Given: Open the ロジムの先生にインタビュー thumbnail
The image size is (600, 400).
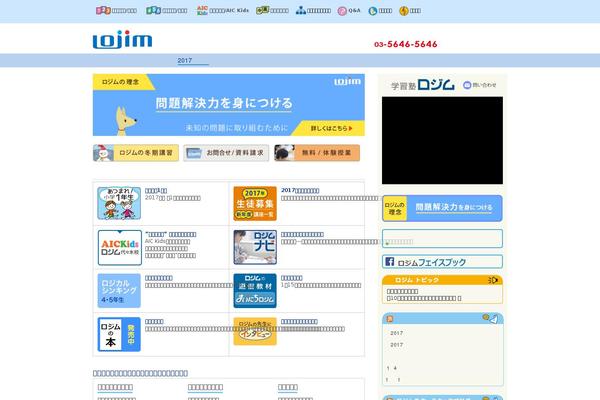Looking at the screenshot, I should pyautogui.click(x=255, y=331).
